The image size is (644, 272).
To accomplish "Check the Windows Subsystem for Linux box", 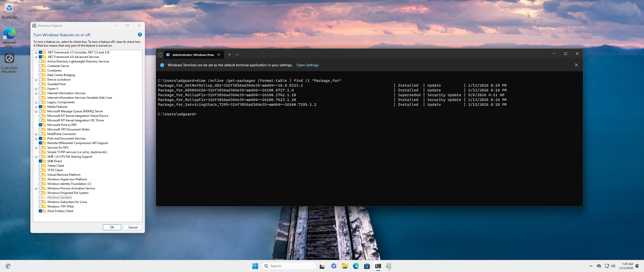I will [x=40, y=202].
